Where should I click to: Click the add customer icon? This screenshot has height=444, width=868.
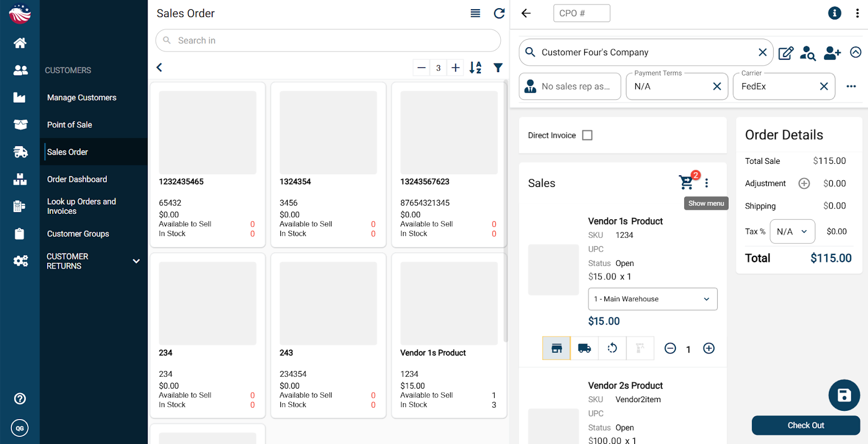pos(832,53)
